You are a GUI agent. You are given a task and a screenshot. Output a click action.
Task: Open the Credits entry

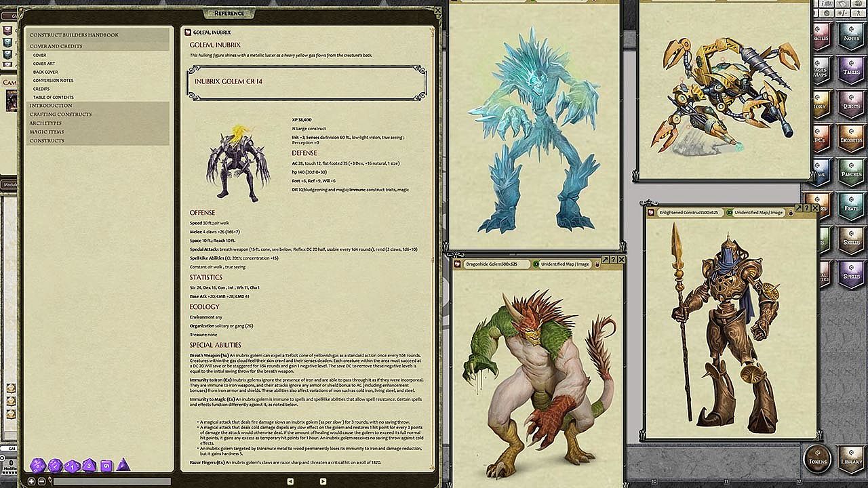click(x=41, y=89)
